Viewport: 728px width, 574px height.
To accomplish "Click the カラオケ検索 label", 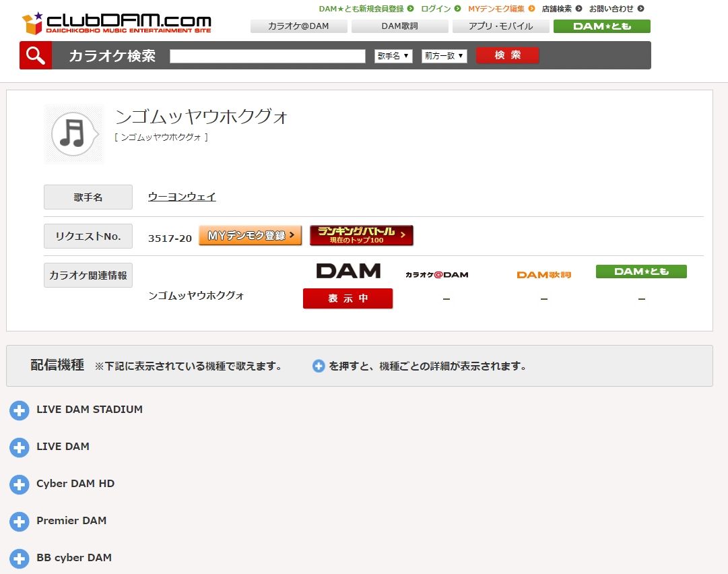I will [112, 56].
